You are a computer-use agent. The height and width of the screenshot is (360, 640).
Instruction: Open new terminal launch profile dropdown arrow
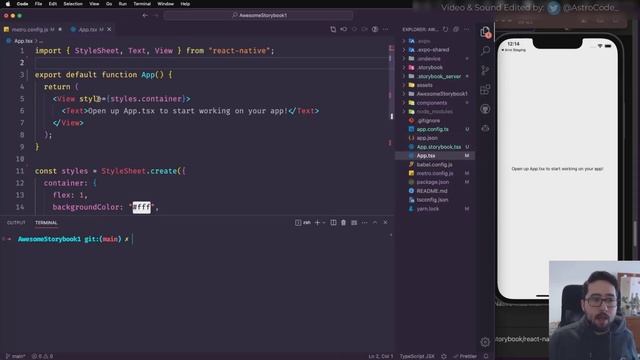coord(324,222)
